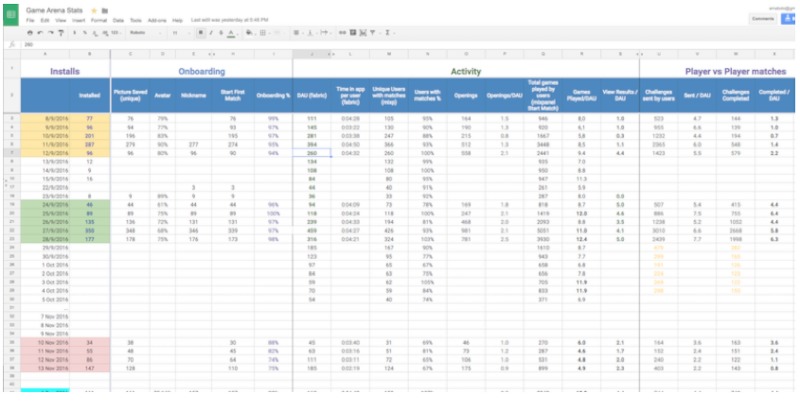Click the insert chart icon

(363, 33)
